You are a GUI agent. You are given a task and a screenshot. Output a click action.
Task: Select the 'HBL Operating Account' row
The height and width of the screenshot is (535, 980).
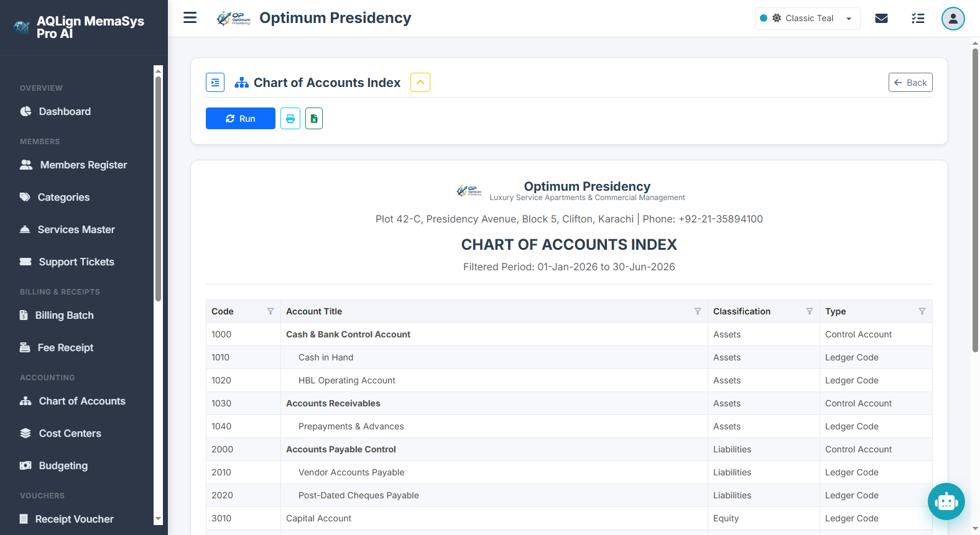click(569, 380)
